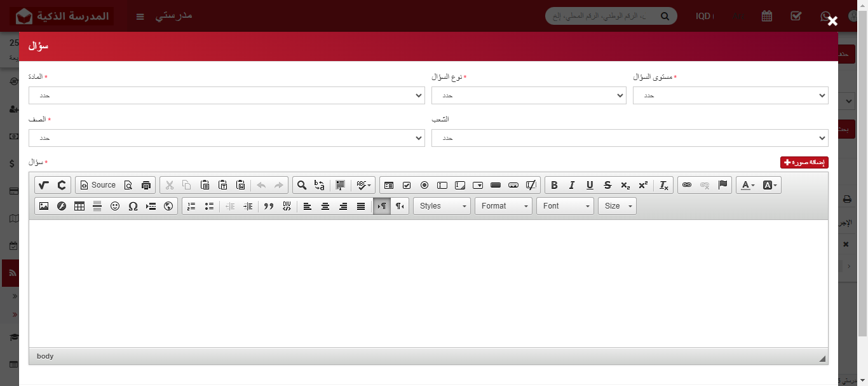Insert a link with the chain icon

tap(687, 185)
